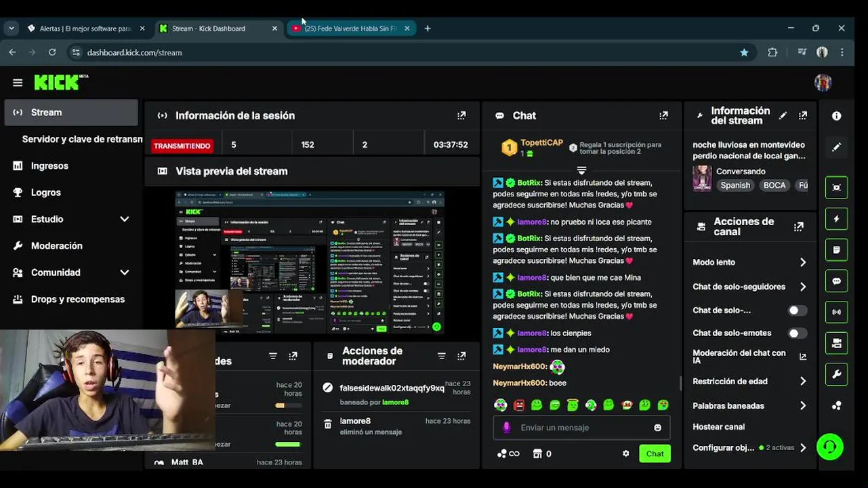Viewport: 868px width, 488px height.
Task: Click the Enviar un mensaje input
Action: (580, 428)
